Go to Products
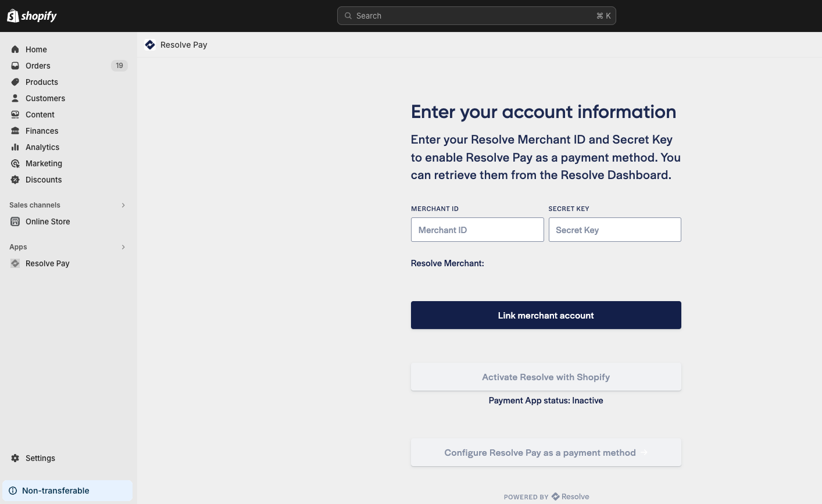The width and height of the screenshot is (822, 504). point(69,82)
